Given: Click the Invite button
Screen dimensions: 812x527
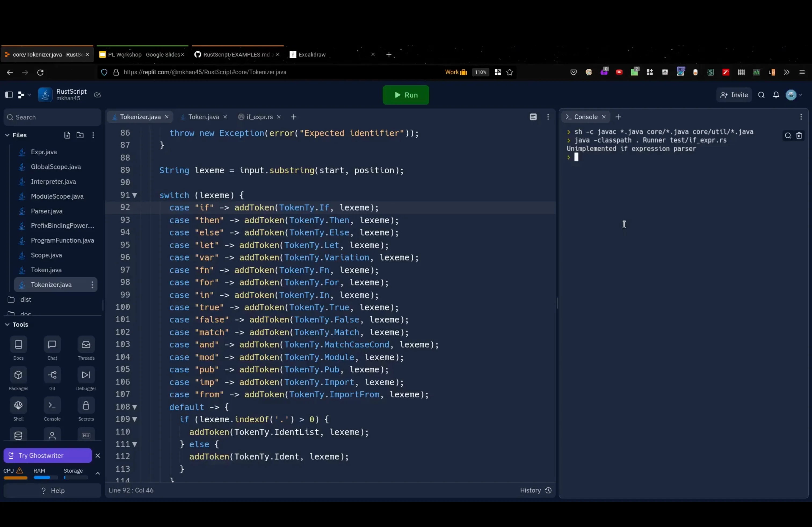Looking at the screenshot, I should click(734, 95).
